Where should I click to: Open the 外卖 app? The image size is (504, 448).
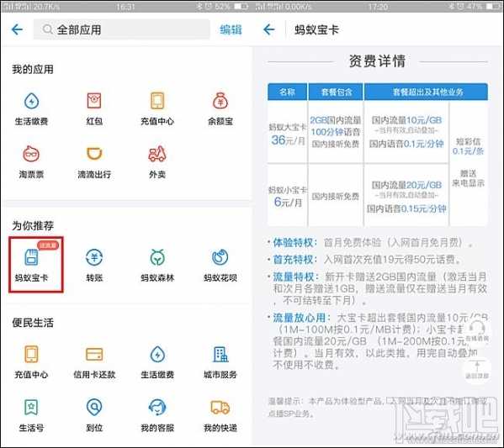[157, 162]
